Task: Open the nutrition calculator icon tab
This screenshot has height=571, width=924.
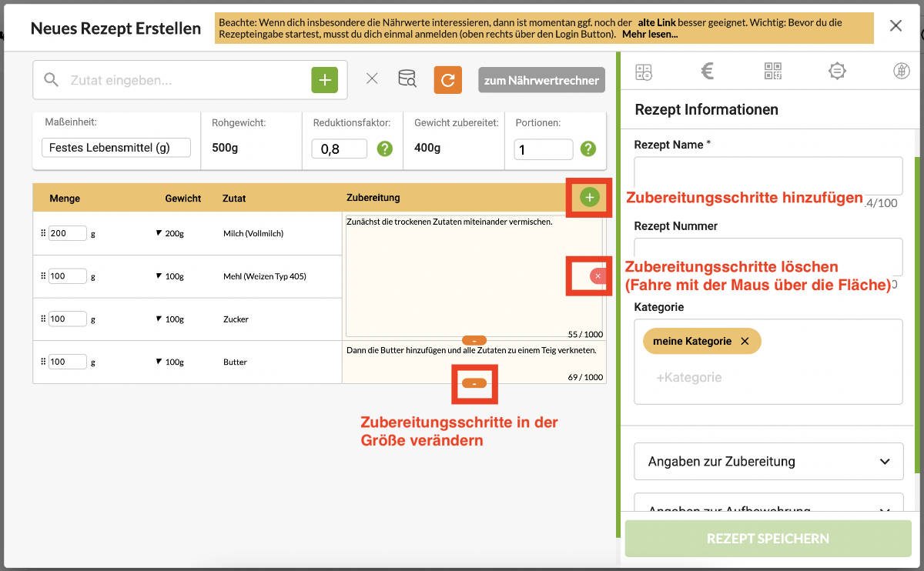Action: coord(644,72)
